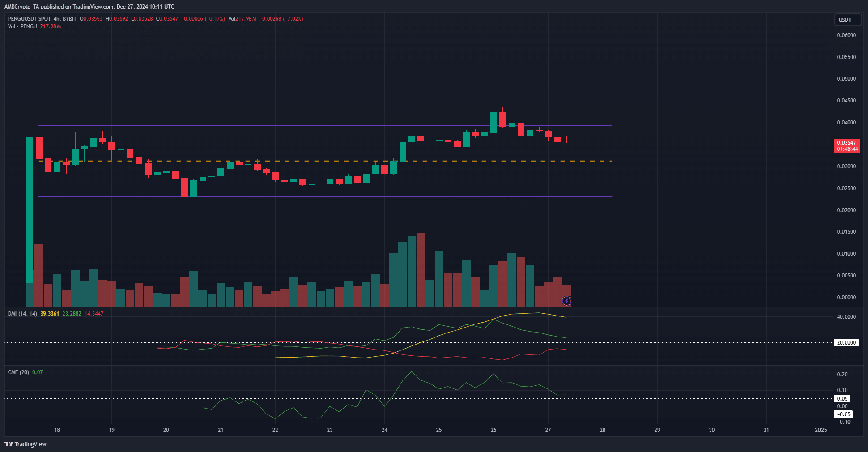The image size is (868, 452).
Task: Click the 20.0000 level label on DMI scale
Action: coord(846,343)
